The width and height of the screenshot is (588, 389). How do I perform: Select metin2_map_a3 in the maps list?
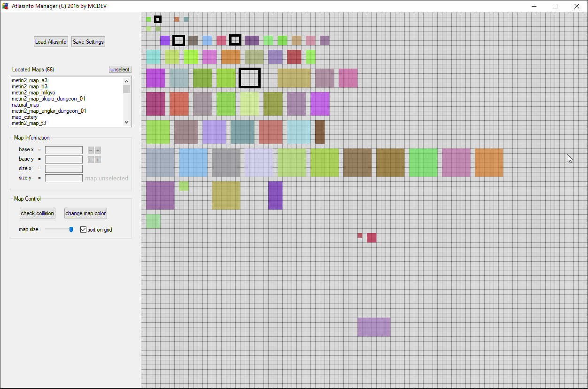click(30, 80)
